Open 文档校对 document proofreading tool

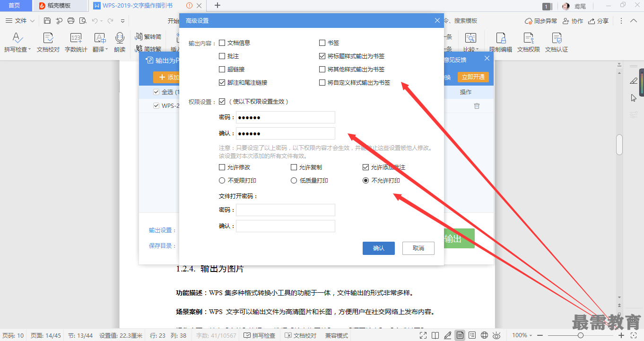pos(48,43)
